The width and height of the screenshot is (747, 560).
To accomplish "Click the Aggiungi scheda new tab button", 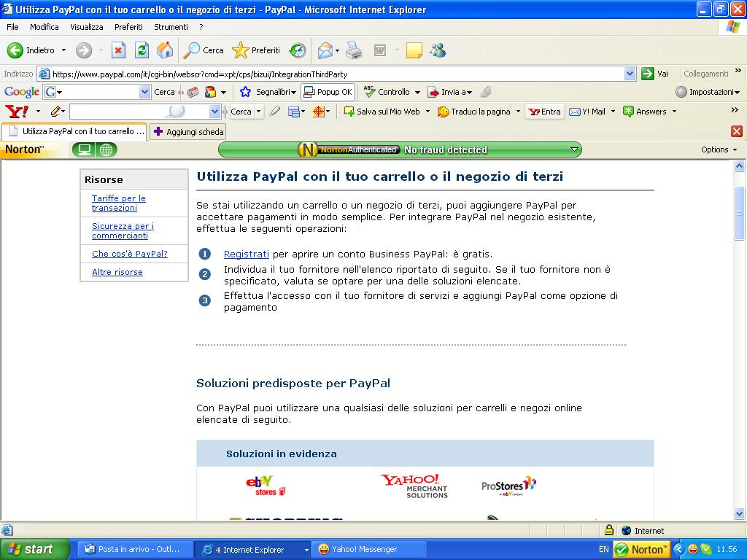I will [x=188, y=132].
